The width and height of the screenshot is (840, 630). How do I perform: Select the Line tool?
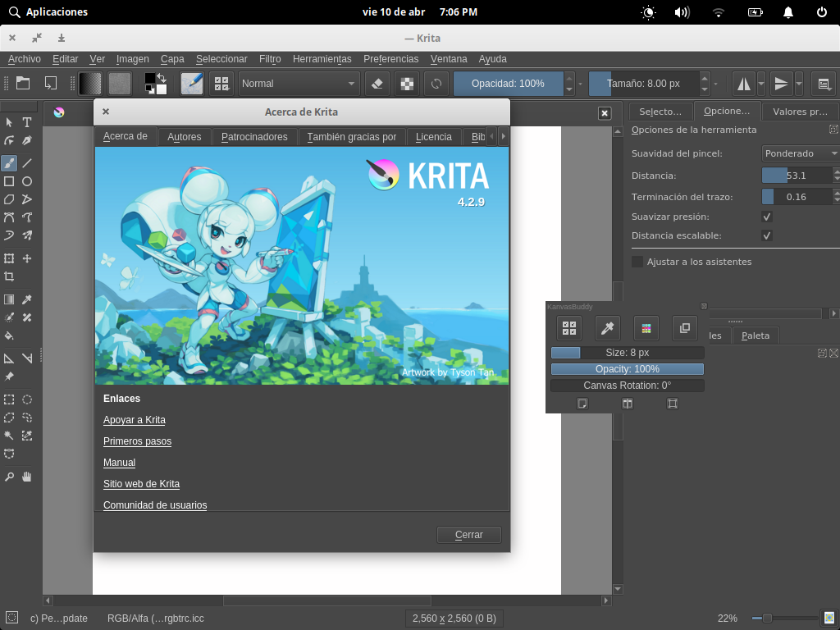pos(27,163)
